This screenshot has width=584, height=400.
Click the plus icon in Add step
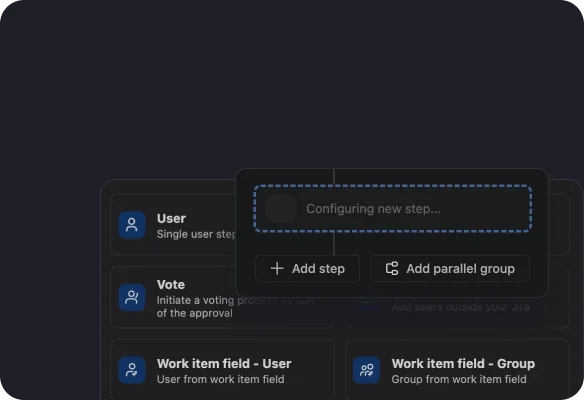pos(277,269)
